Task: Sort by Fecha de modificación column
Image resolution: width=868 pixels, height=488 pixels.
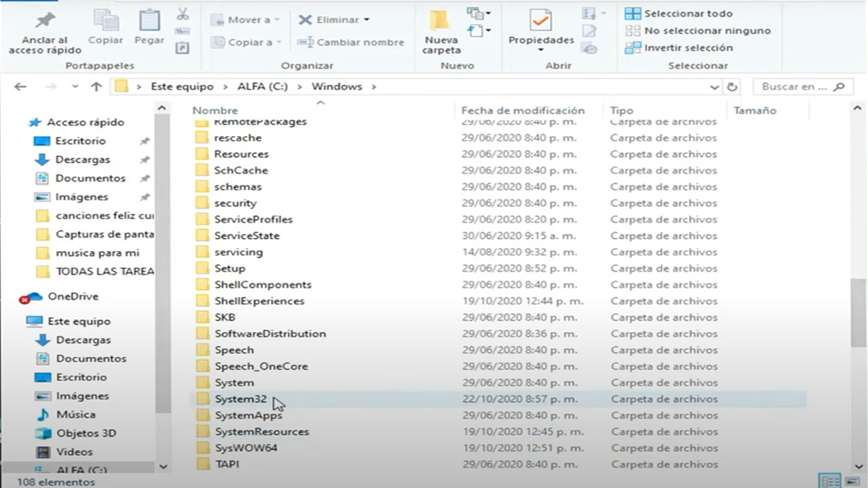Action: pyautogui.click(x=523, y=110)
